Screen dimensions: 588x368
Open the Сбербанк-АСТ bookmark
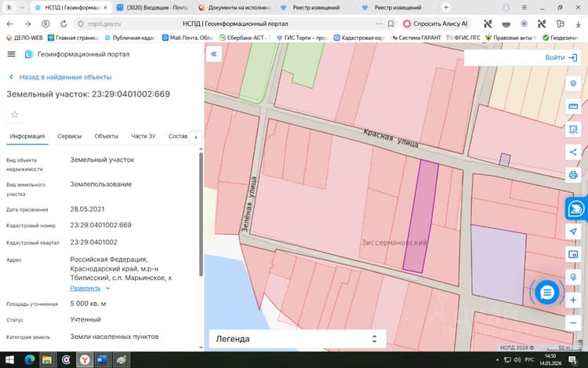point(243,38)
